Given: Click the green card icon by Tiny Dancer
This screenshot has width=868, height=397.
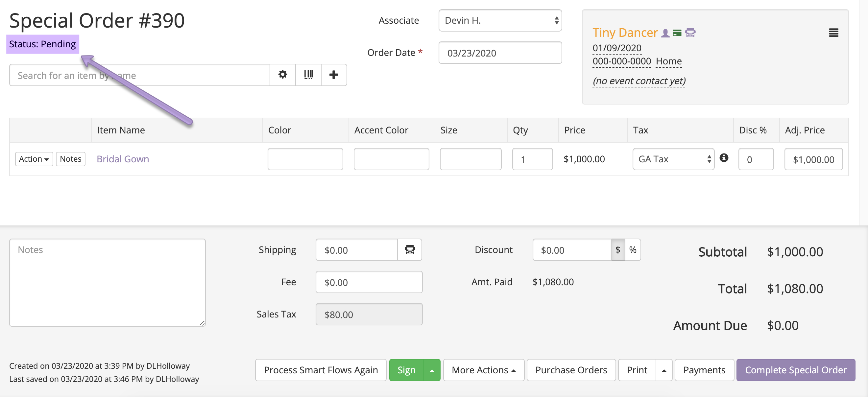Looking at the screenshot, I should point(677,33).
